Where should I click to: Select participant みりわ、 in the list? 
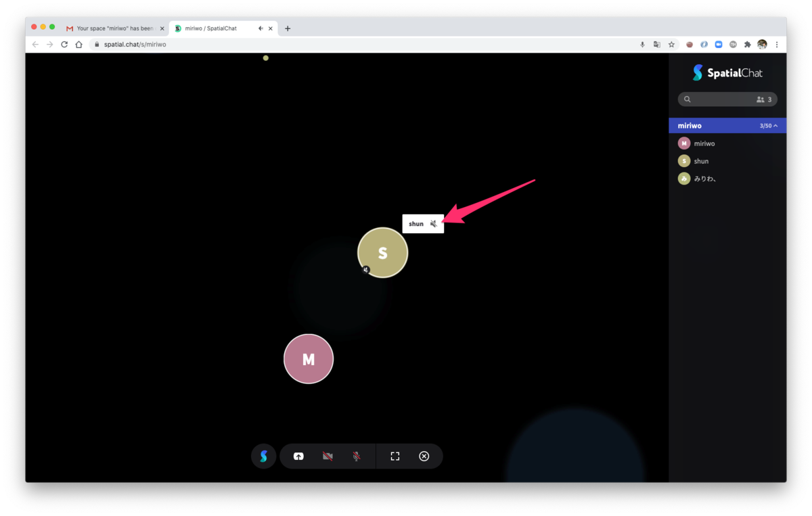tap(727, 179)
